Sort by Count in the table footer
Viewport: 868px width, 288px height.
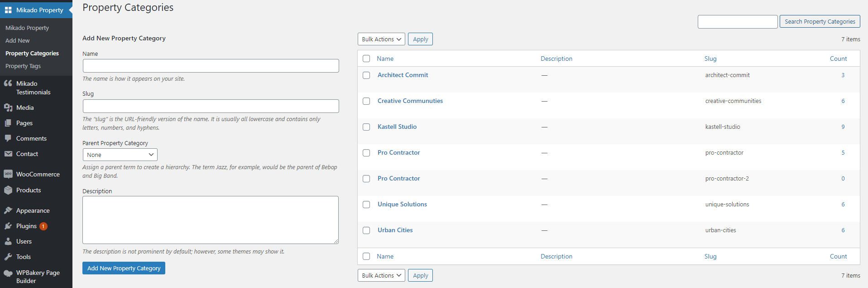tap(838, 256)
